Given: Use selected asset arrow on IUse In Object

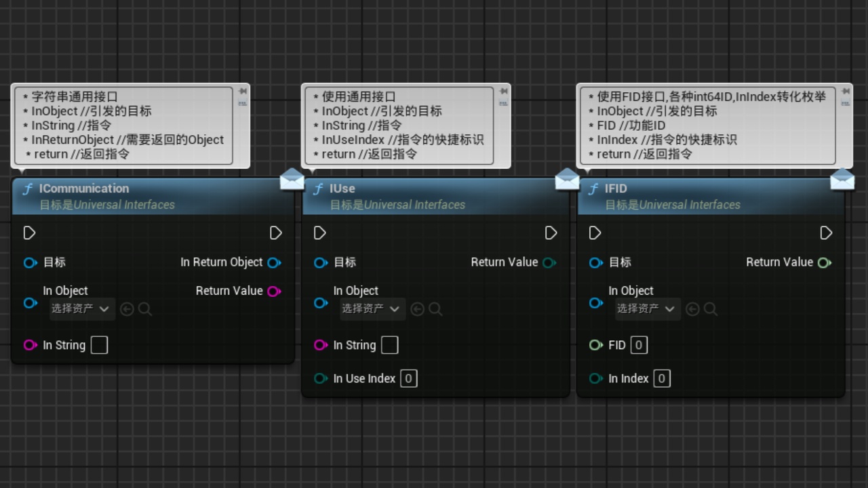Looking at the screenshot, I should pyautogui.click(x=418, y=309).
